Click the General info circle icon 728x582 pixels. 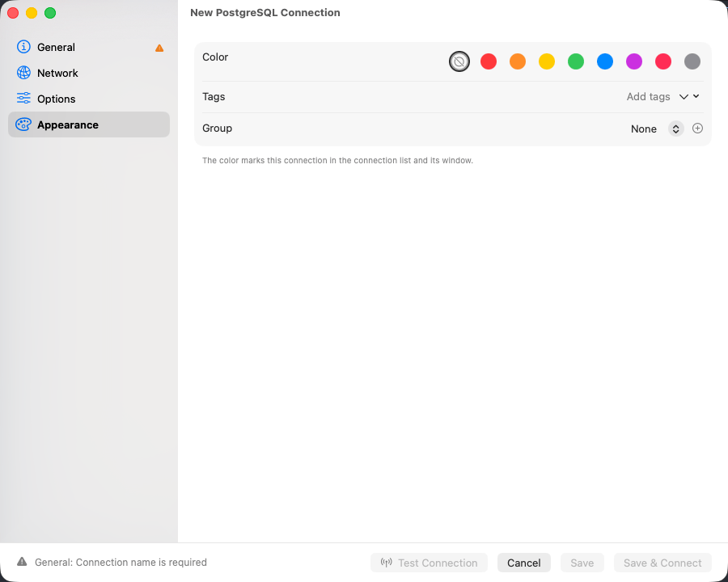click(x=23, y=47)
